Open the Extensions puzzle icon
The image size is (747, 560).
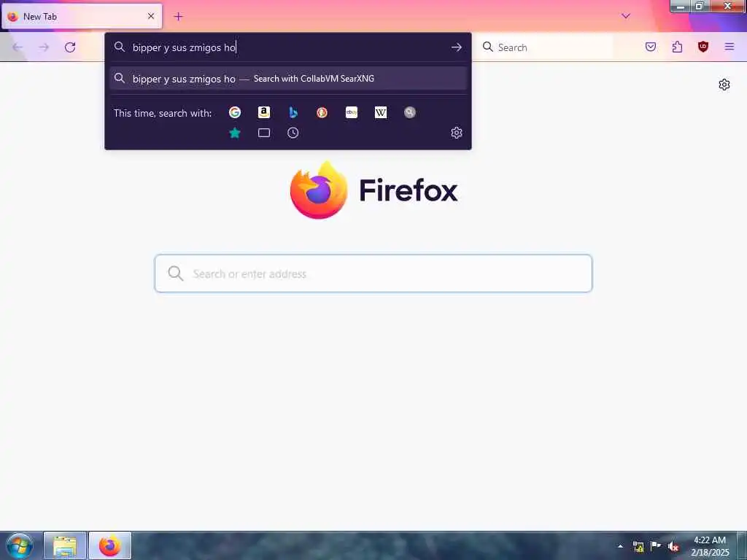tap(677, 47)
